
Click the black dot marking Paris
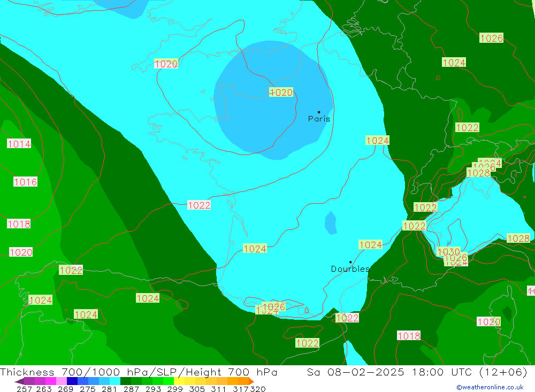point(319,112)
